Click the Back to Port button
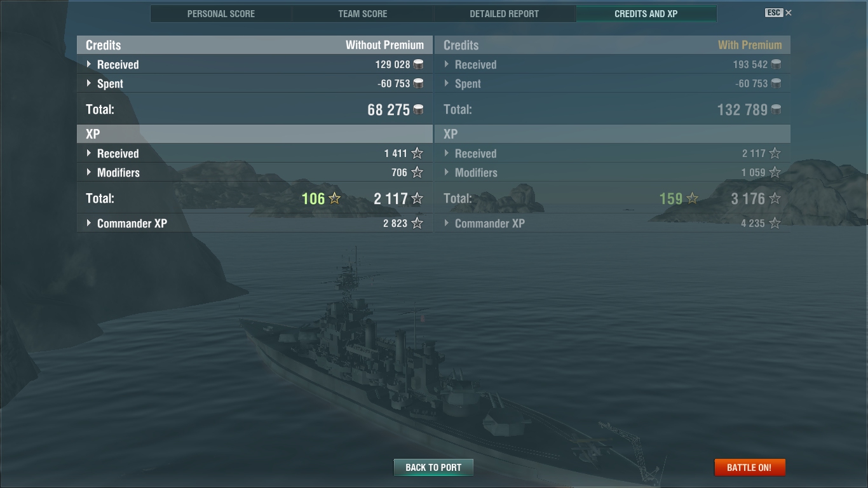 point(433,467)
